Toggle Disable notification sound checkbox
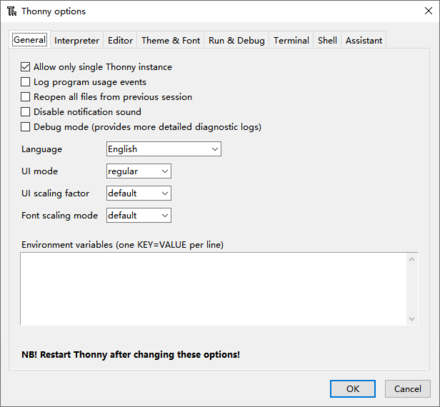 click(25, 112)
